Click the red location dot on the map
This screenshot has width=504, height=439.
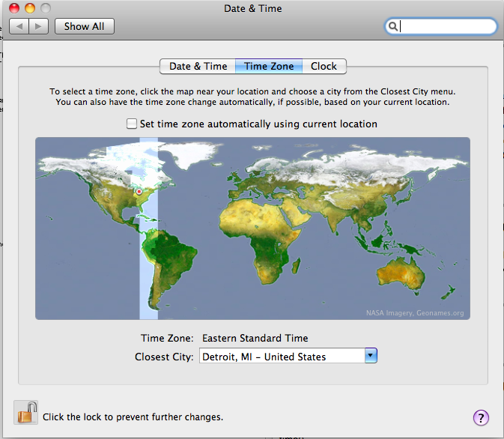pos(139,192)
